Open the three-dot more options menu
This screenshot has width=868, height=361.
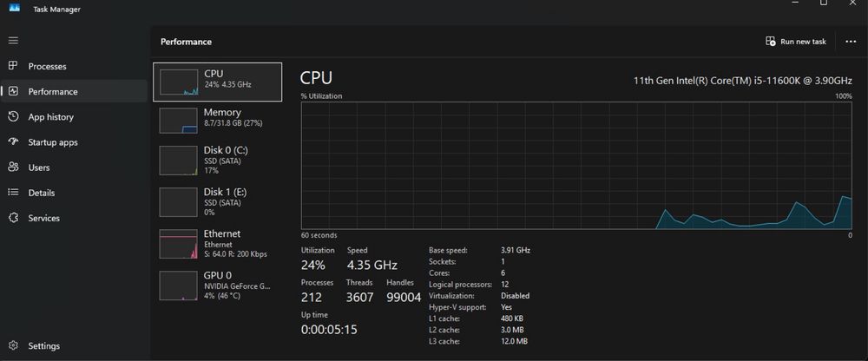851,42
